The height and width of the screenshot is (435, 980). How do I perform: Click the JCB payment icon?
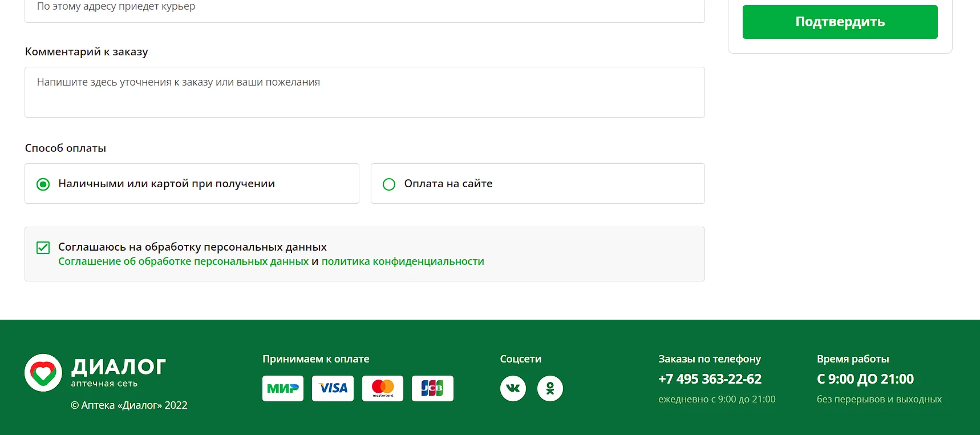tap(432, 389)
